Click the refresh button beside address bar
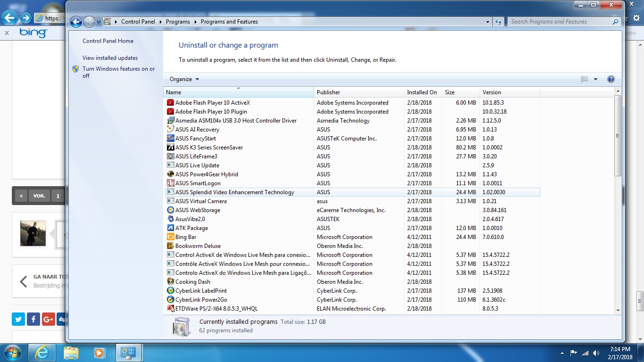Image resolution: width=644 pixels, height=362 pixels. pos(498,22)
